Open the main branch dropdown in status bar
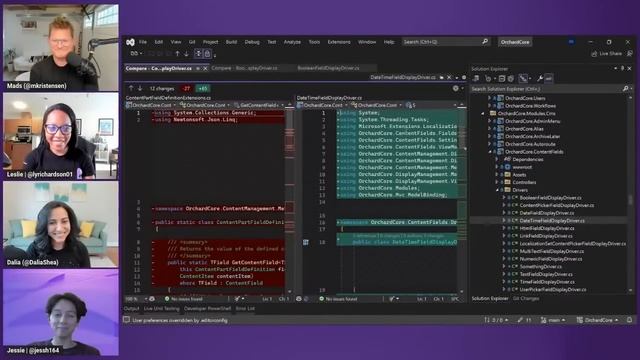Image resolution: width=640 pixels, height=360 pixels. 553,320
